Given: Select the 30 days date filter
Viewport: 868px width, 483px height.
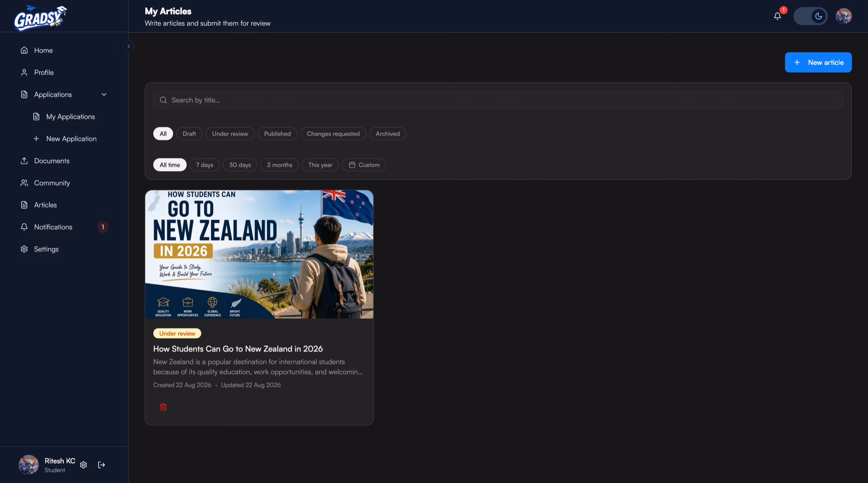Looking at the screenshot, I should 240,165.
